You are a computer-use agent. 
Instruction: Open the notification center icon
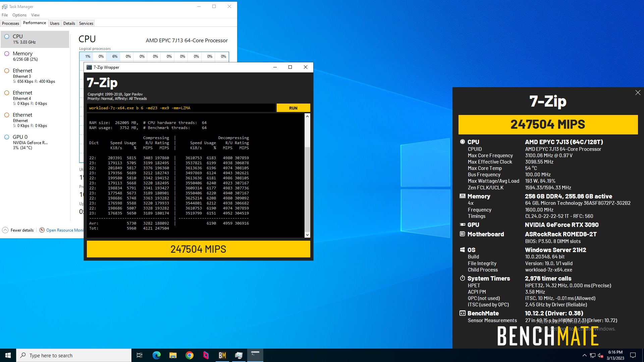click(633, 355)
